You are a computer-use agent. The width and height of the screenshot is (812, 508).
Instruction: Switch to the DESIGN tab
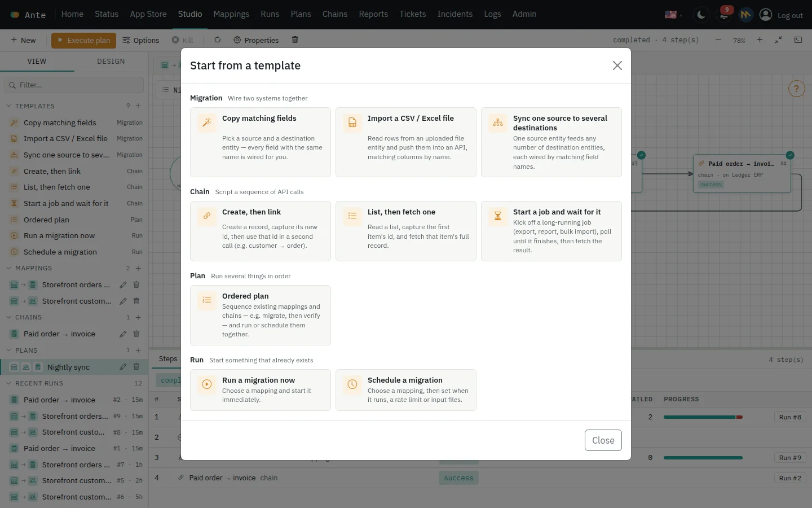click(x=111, y=62)
